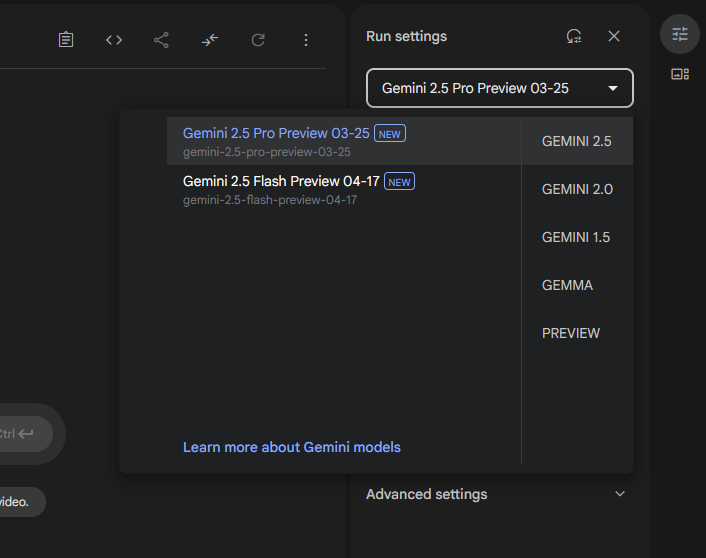Open the three-dot more options menu
This screenshot has height=558, width=706.
(306, 40)
